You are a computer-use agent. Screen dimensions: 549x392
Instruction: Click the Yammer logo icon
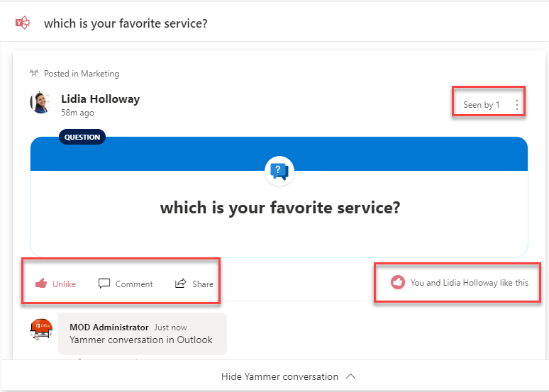tap(23, 23)
